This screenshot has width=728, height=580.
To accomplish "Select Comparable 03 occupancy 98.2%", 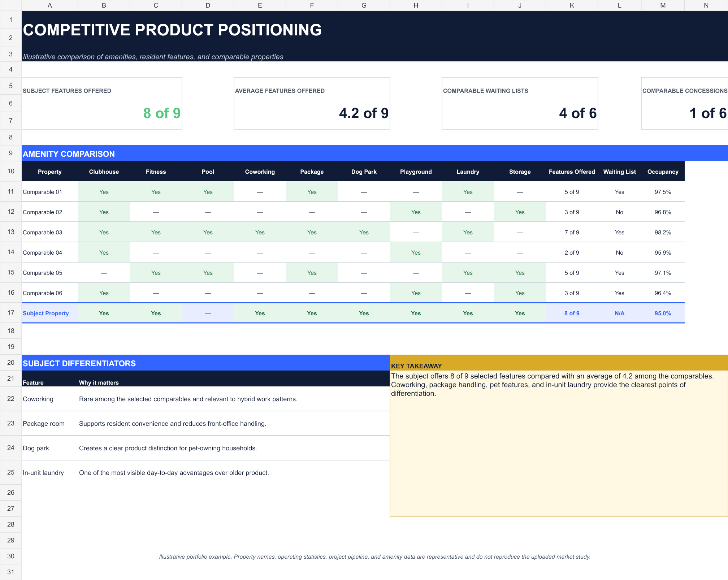I will (663, 232).
